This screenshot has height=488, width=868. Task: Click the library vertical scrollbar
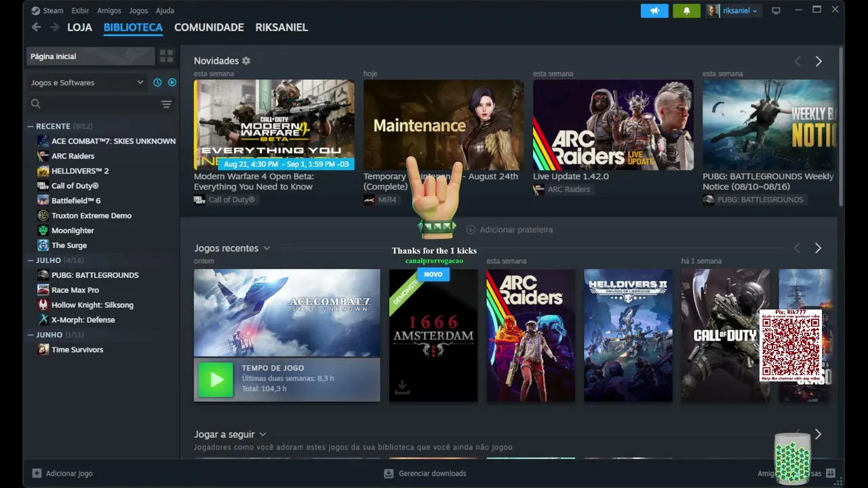(x=841, y=125)
